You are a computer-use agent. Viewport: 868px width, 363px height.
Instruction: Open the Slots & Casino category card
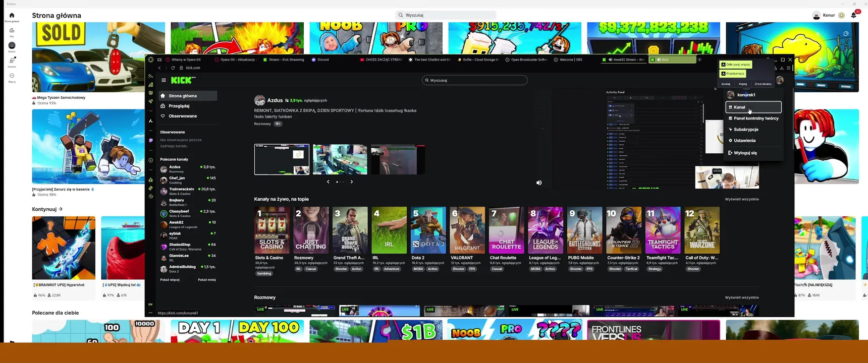coord(272,230)
